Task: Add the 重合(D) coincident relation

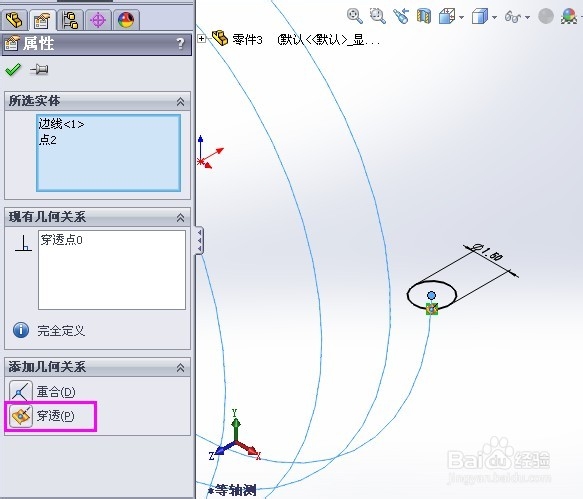Action: 42,391
